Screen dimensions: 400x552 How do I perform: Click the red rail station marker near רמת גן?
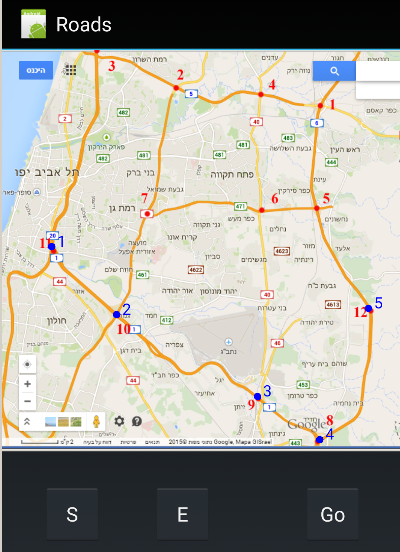[x=147, y=214]
